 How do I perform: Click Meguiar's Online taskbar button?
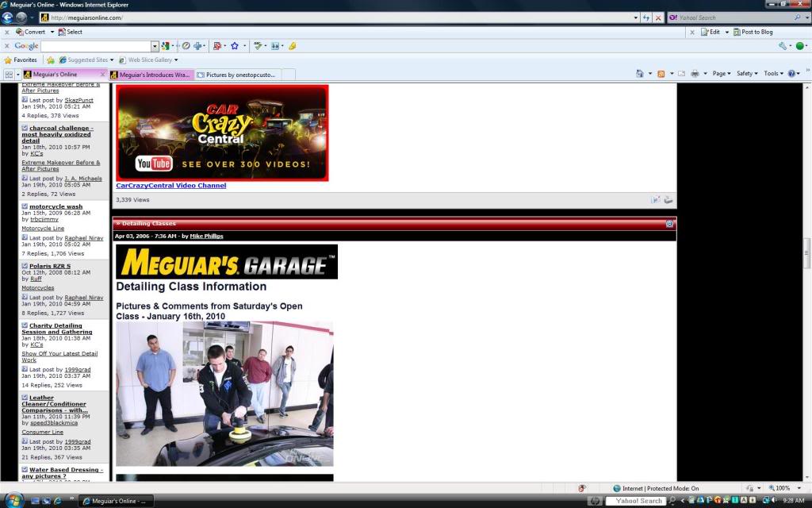pyautogui.click(x=115, y=502)
